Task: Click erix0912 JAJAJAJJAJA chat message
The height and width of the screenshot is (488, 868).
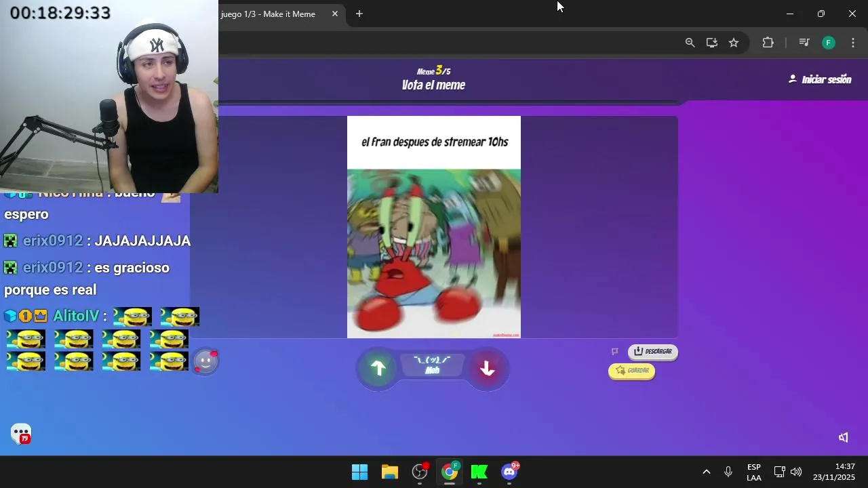Action: pyautogui.click(x=97, y=241)
